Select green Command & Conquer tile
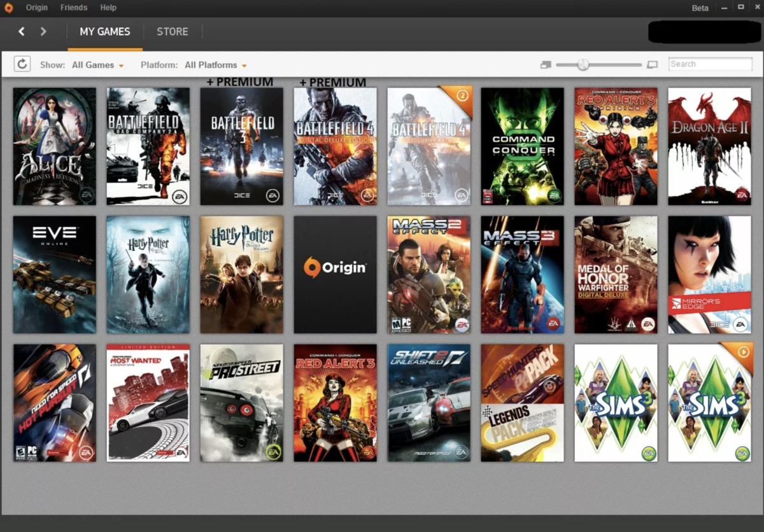 click(x=523, y=146)
